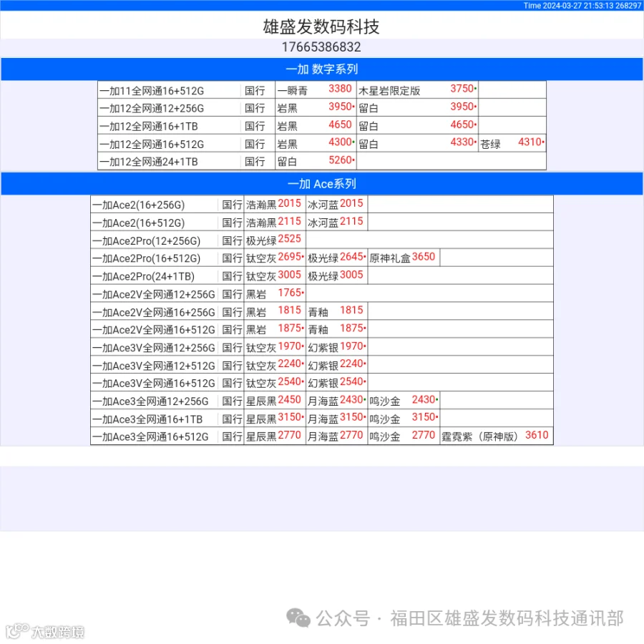Click the 青釉 price 1815

click(351, 310)
